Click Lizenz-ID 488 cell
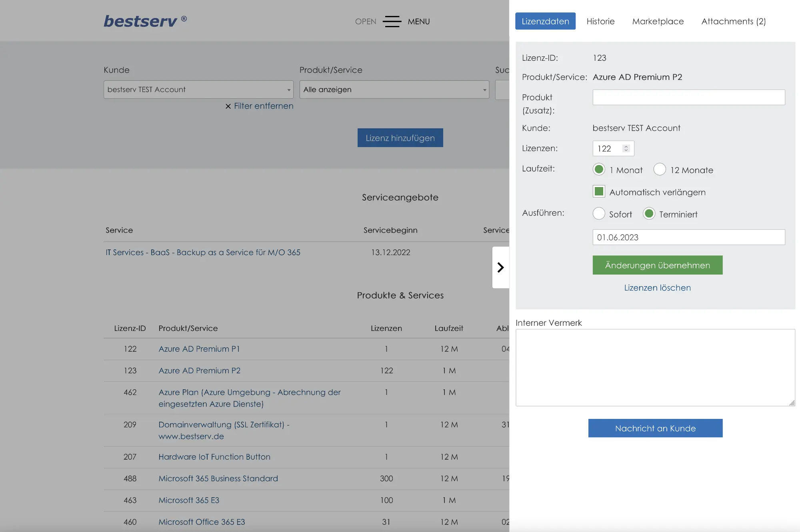 coord(130,478)
